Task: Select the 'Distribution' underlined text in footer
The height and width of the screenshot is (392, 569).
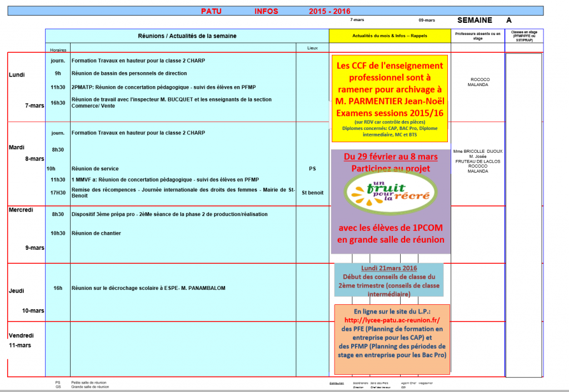Action: pos(337,383)
